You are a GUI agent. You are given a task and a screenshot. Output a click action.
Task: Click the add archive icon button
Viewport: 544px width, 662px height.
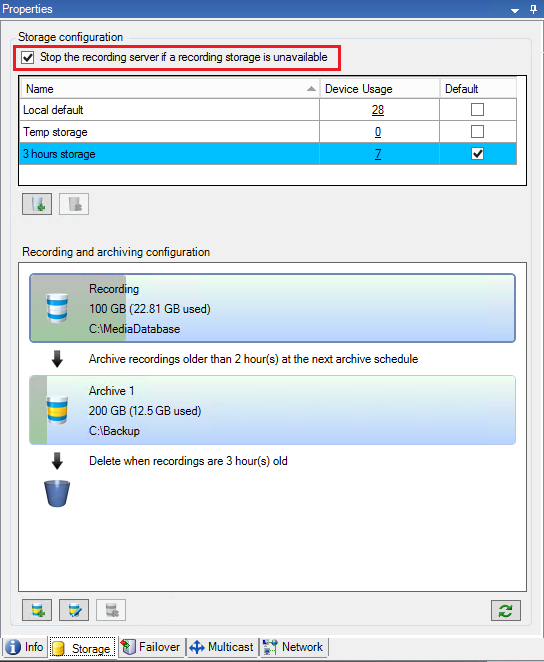[x=37, y=610]
